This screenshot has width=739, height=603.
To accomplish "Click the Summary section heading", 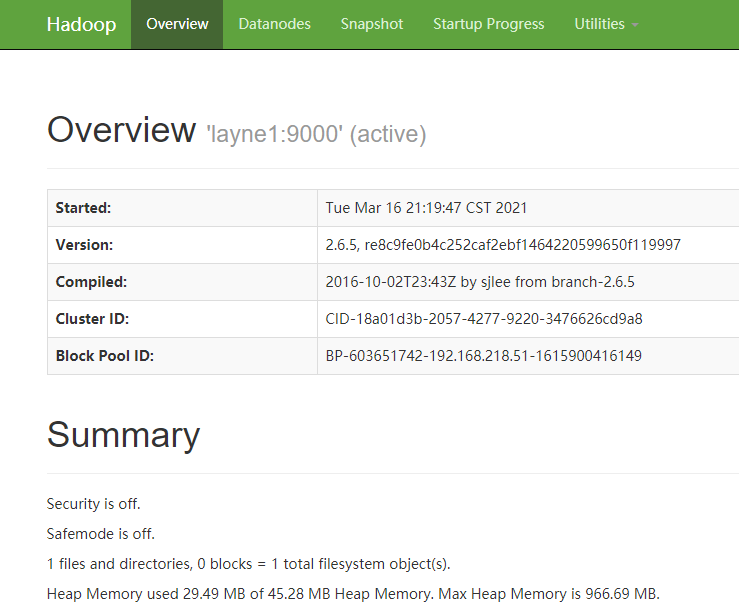I will [x=123, y=435].
